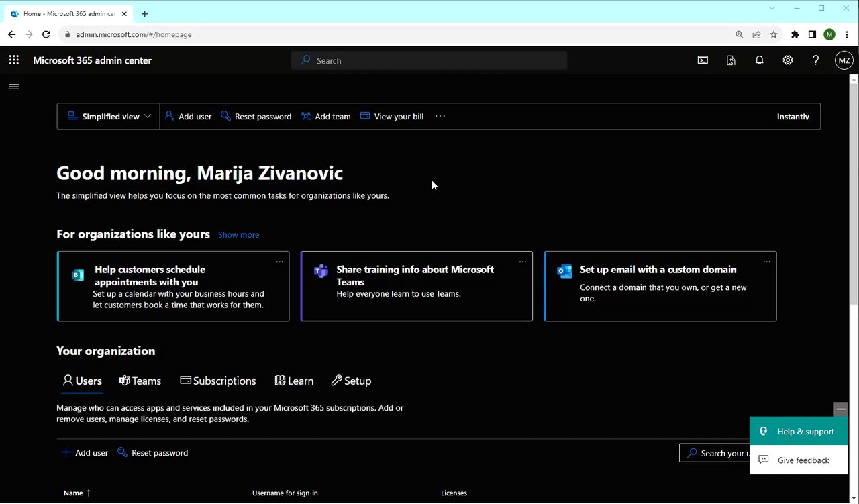Open Help & support
This screenshot has height=504, width=859.
click(799, 431)
